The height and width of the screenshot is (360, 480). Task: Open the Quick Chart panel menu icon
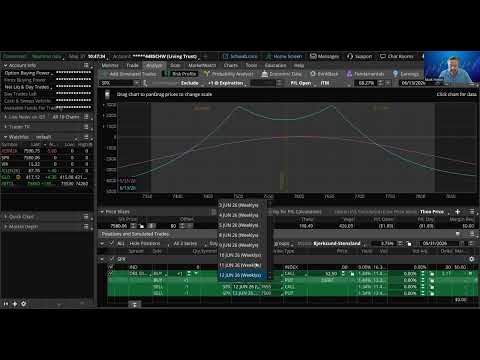point(86,217)
